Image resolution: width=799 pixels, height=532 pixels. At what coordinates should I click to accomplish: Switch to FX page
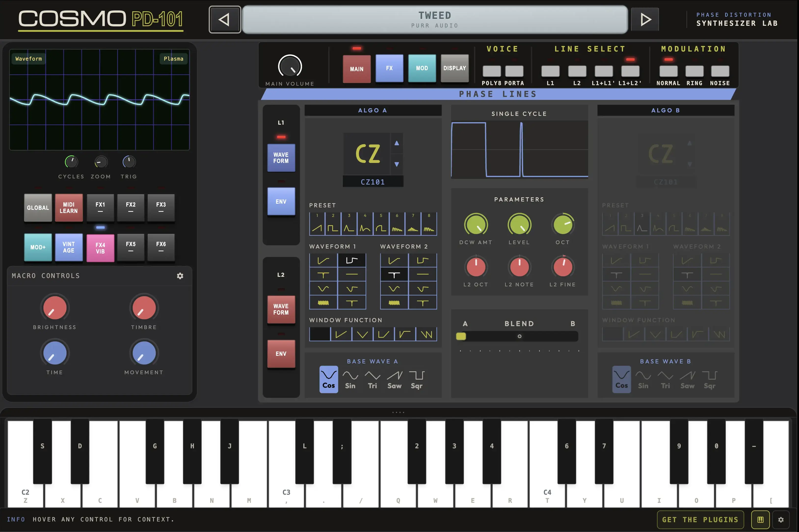389,68
